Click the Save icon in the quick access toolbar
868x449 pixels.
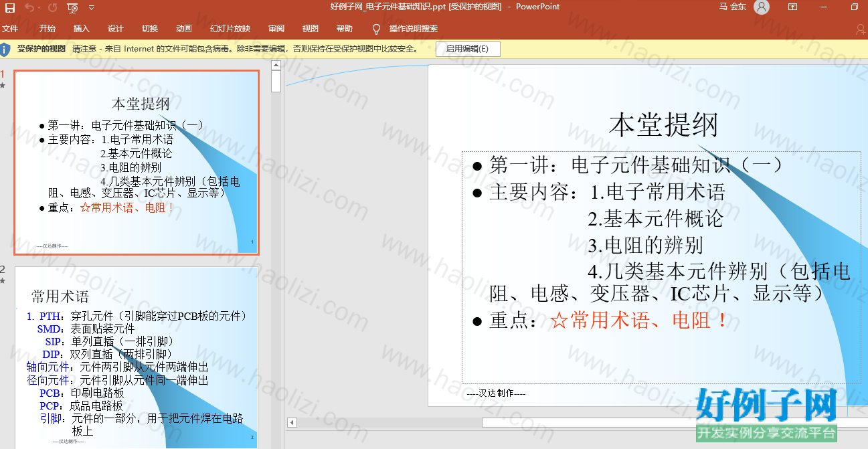9,7
